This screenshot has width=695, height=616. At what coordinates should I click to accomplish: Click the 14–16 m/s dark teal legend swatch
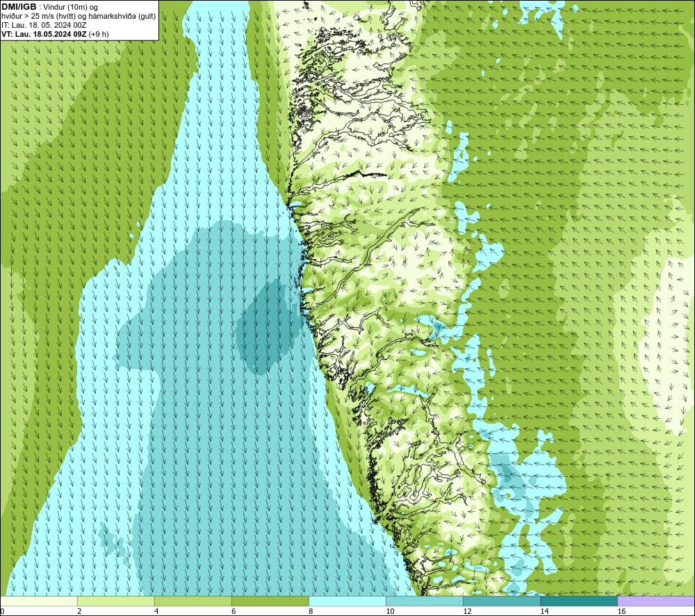579,601
